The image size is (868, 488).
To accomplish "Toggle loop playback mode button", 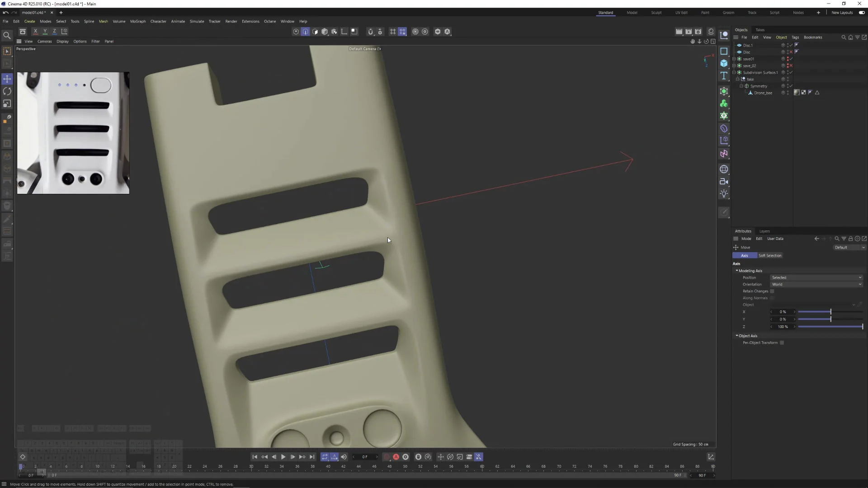I will click(325, 457).
